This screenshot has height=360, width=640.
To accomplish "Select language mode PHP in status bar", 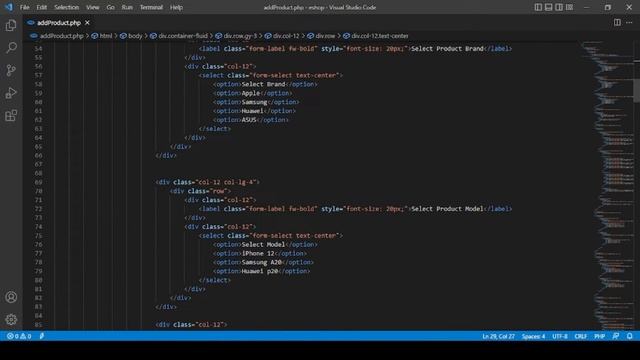I will [599, 336].
